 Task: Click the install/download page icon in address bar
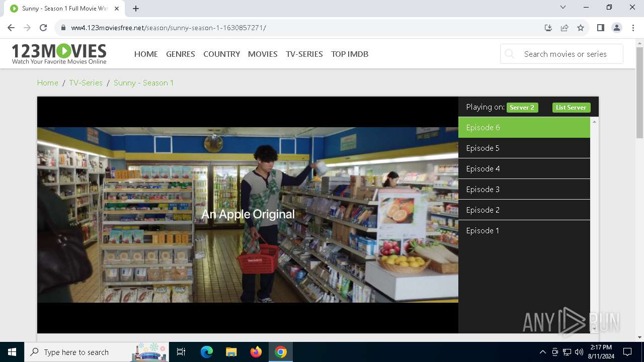548,28
